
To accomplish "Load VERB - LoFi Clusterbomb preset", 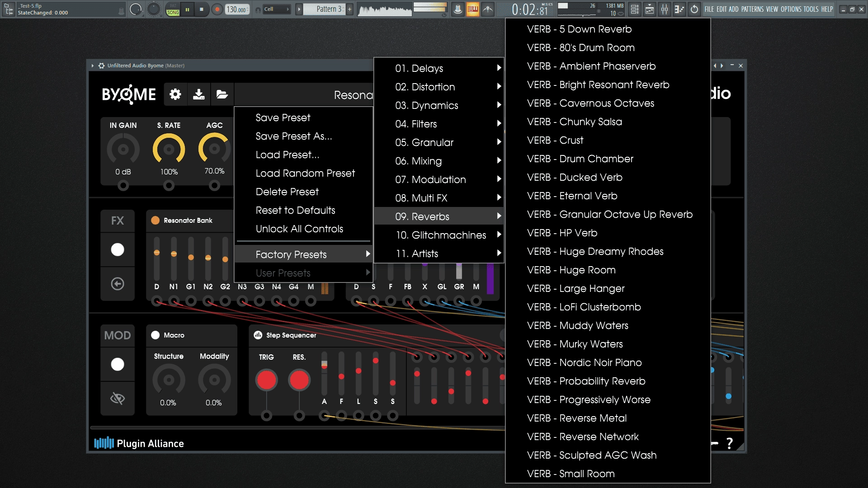I will click(x=608, y=307).
